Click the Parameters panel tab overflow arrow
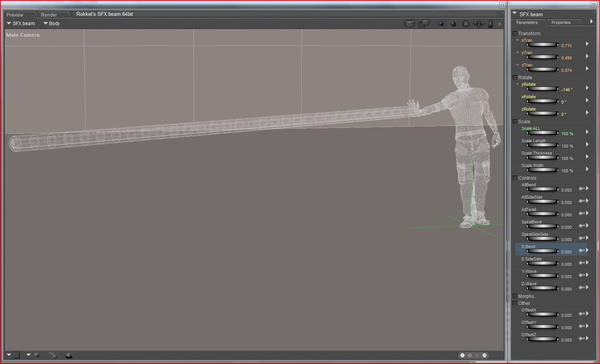Image resolution: width=600 pixels, height=364 pixels. pyautogui.click(x=591, y=22)
